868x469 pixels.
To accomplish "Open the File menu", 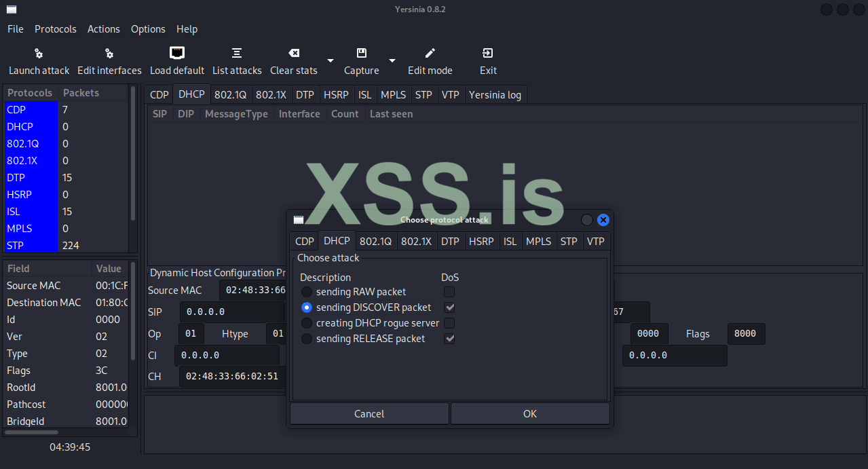I will (16, 29).
